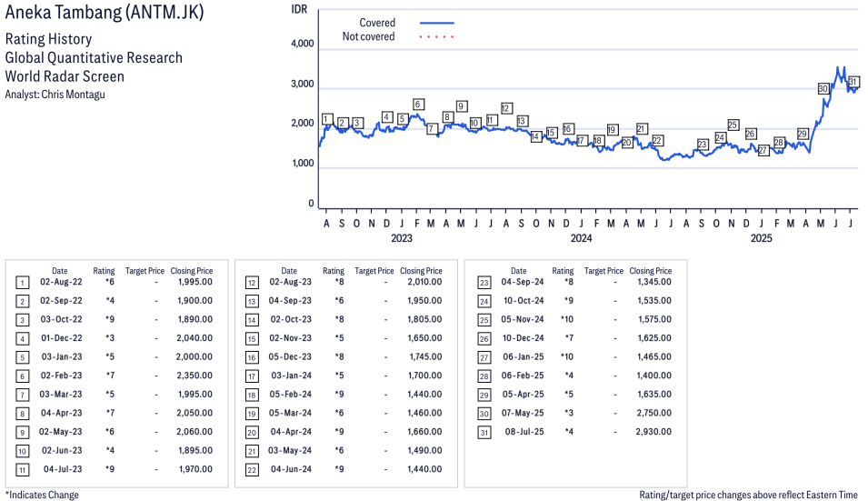The width and height of the screenshot is (868, 501).
Task: Click table index box 31 beside 08-Jul-25
Action: point(484,433)
